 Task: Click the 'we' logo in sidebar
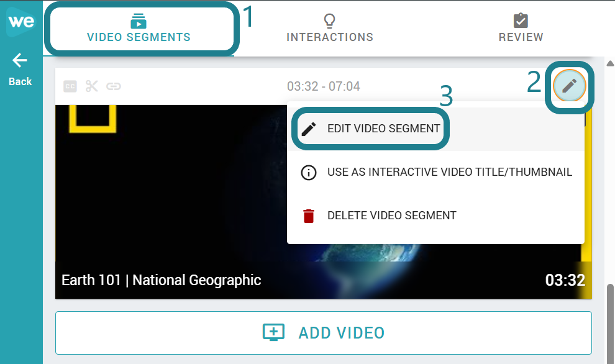[21, 22]
